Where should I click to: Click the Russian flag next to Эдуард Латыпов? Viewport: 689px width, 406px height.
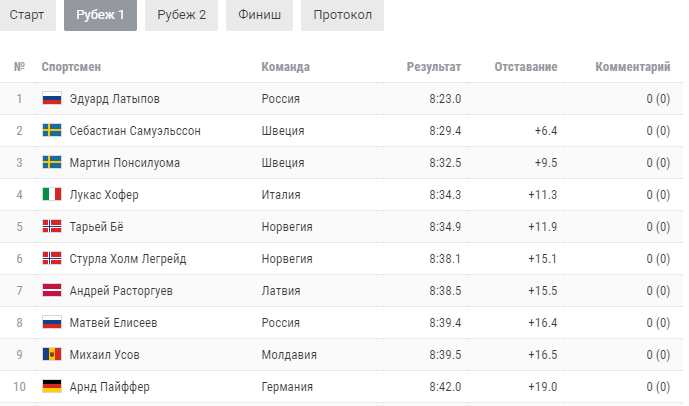click(x=52, y=98)
